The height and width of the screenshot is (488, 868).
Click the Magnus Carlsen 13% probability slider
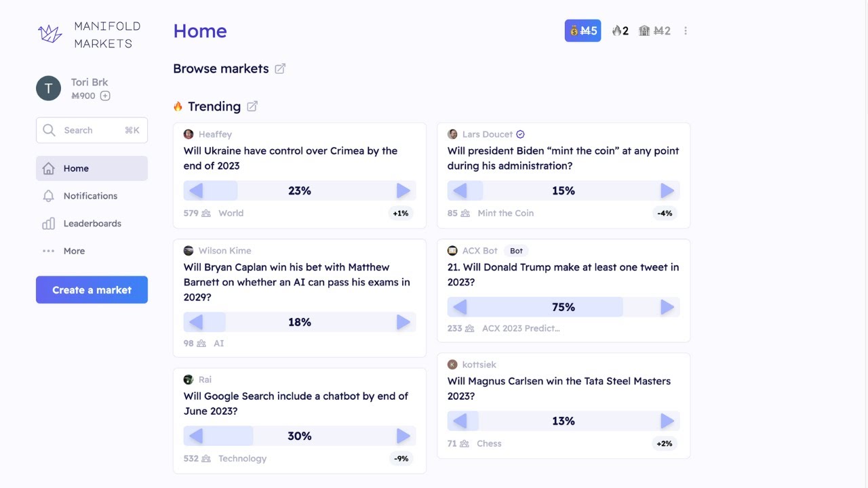tap(564, 421)
